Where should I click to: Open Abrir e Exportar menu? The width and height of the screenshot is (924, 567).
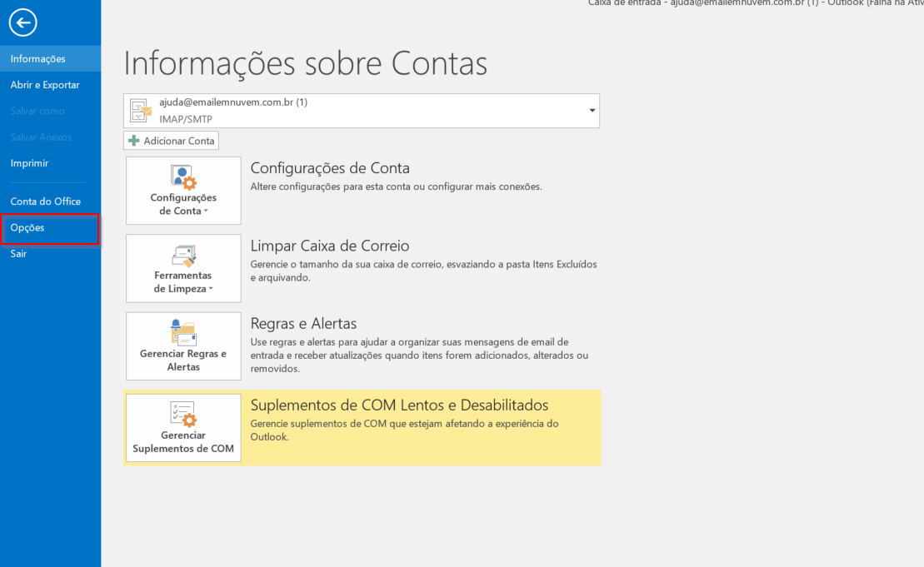[x=45, y=85]
